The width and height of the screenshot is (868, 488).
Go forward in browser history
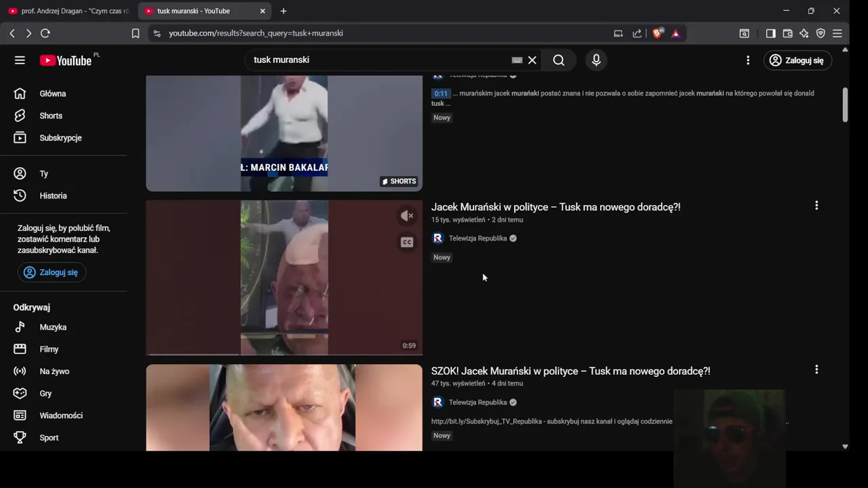(x=28, y=33)
